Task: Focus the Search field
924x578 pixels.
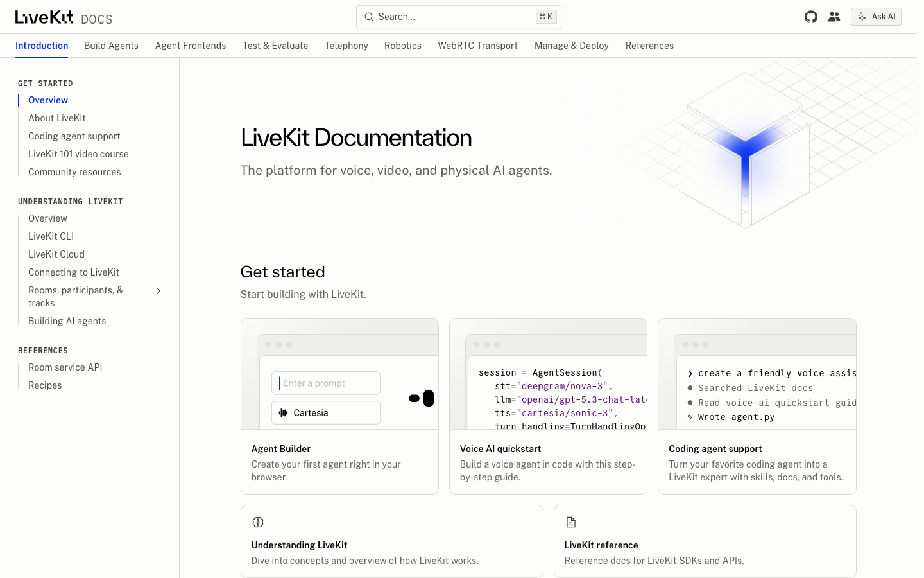Action: click(x=459, y=17)
